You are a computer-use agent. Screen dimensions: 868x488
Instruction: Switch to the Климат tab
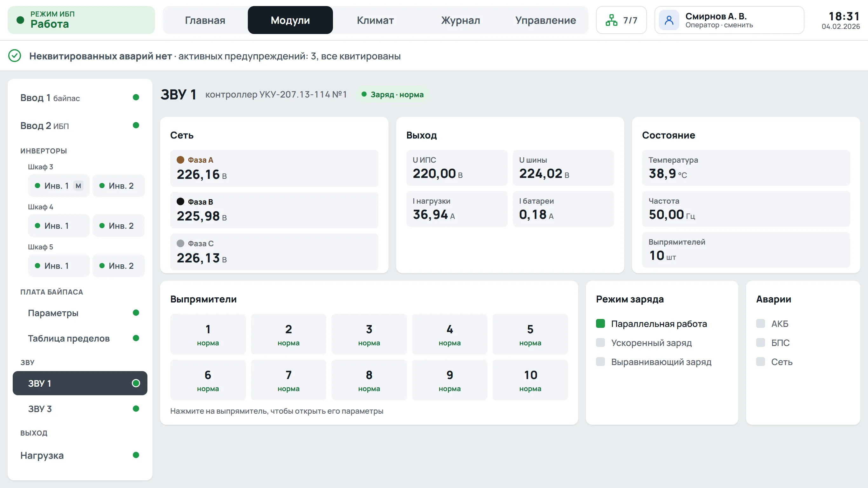pos(375,20)
